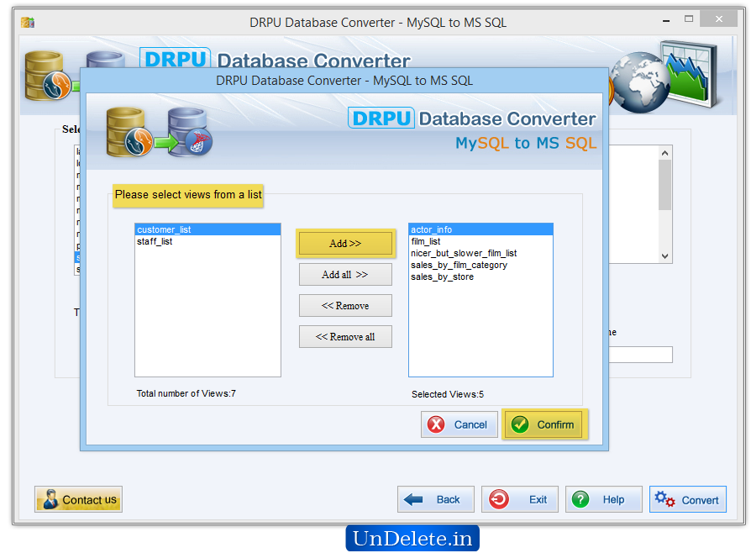Click Exit button in main window
The width and height of the screenshot is (756, 553).
(x=520, y=499)
